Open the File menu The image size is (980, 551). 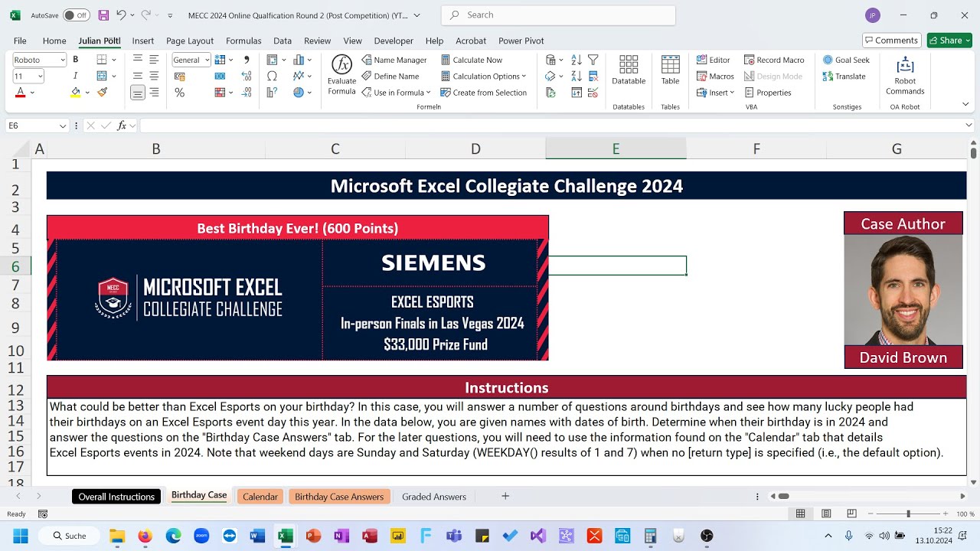(20, 41)
